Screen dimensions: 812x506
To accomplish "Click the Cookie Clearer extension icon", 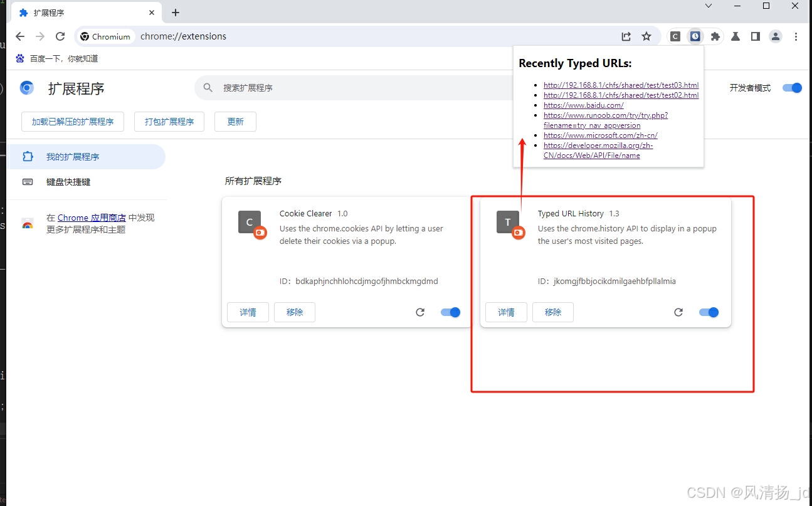I will (250, 223).
